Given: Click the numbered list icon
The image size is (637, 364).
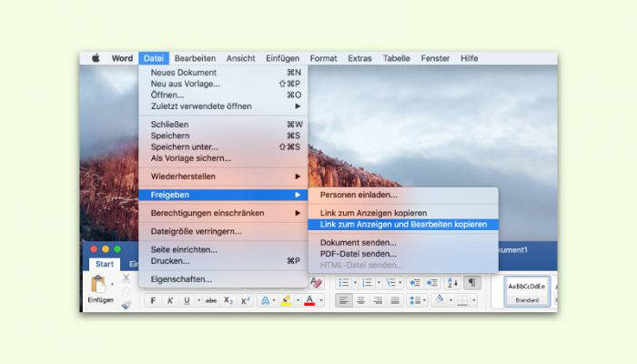Looking at the screenshot, I should (367, 282).
